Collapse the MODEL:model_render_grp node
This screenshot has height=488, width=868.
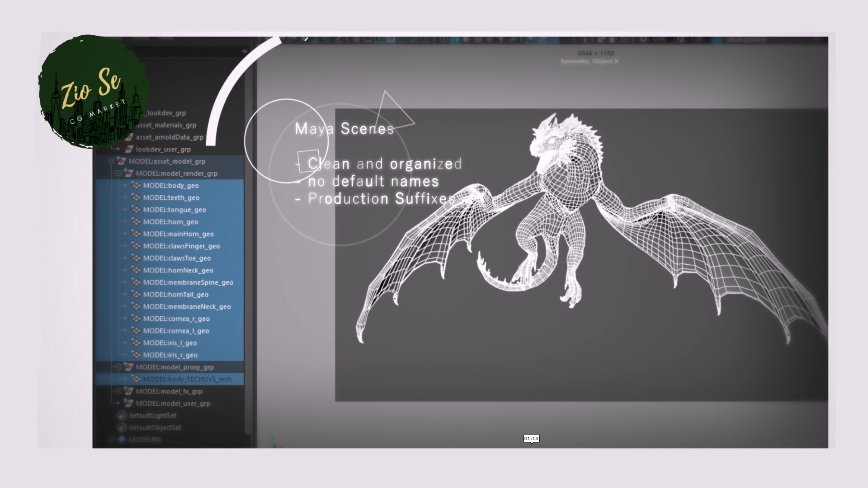coord(118,174)
